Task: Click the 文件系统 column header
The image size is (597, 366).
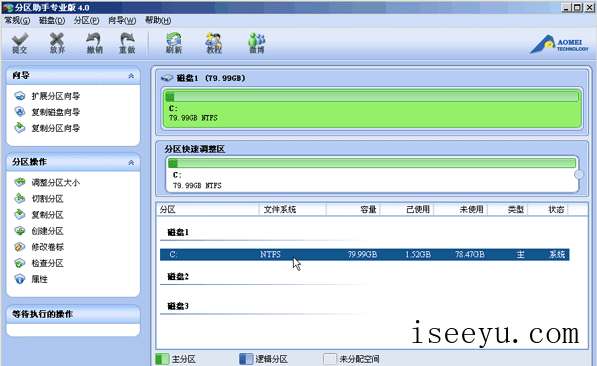Action: tap(292, 209)
